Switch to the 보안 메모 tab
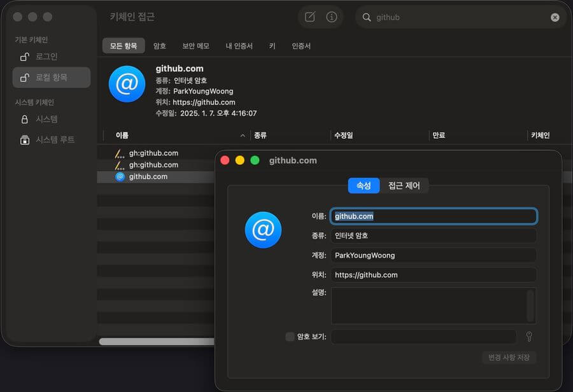The image size is (573, 392). coord(196,46)
